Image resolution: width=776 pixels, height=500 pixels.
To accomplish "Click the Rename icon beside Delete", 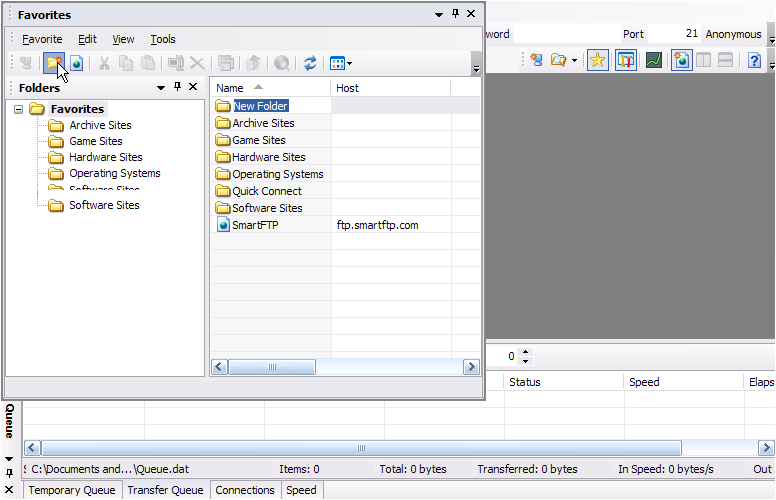I will [x=176, y=63].
